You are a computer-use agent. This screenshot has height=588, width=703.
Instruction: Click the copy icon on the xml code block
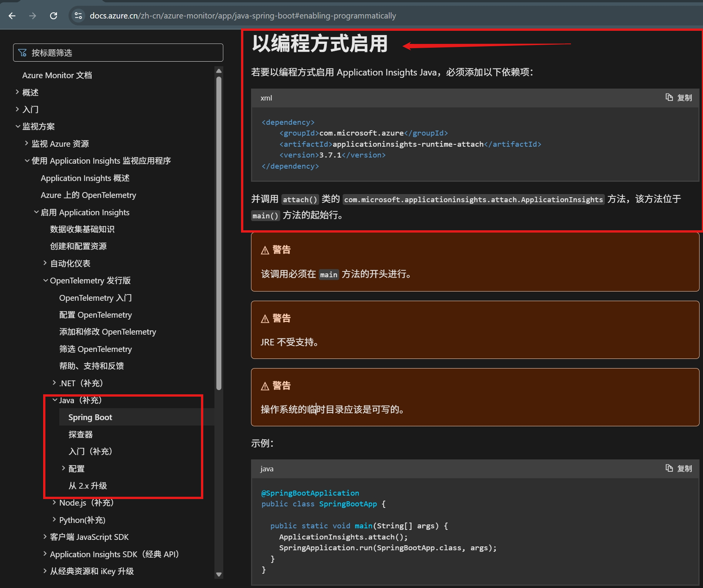(669, 97)
